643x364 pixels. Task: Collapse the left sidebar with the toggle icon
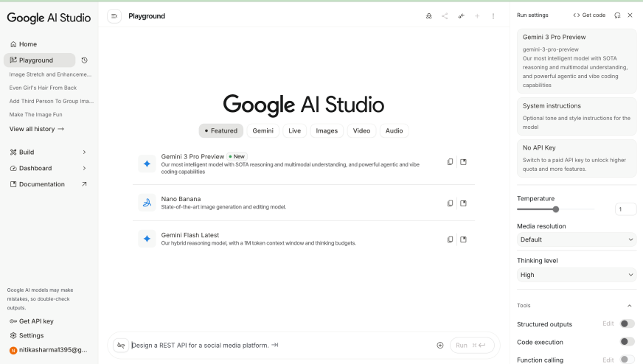pos(114,16)
